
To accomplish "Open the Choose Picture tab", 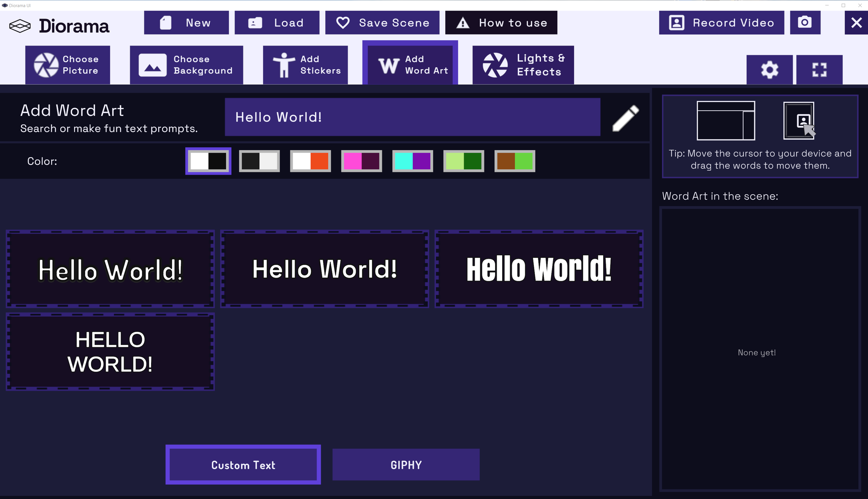I will (68, 65).
